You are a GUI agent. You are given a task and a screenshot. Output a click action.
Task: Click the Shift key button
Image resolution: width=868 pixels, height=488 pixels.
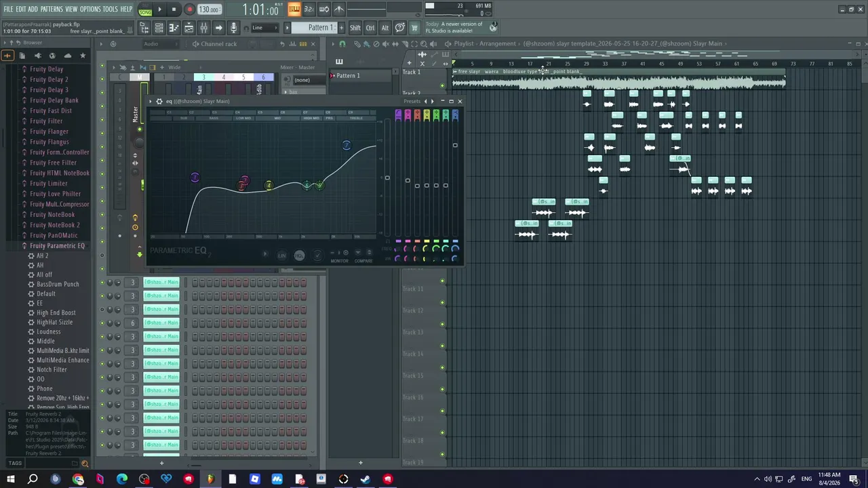(355, 28)
